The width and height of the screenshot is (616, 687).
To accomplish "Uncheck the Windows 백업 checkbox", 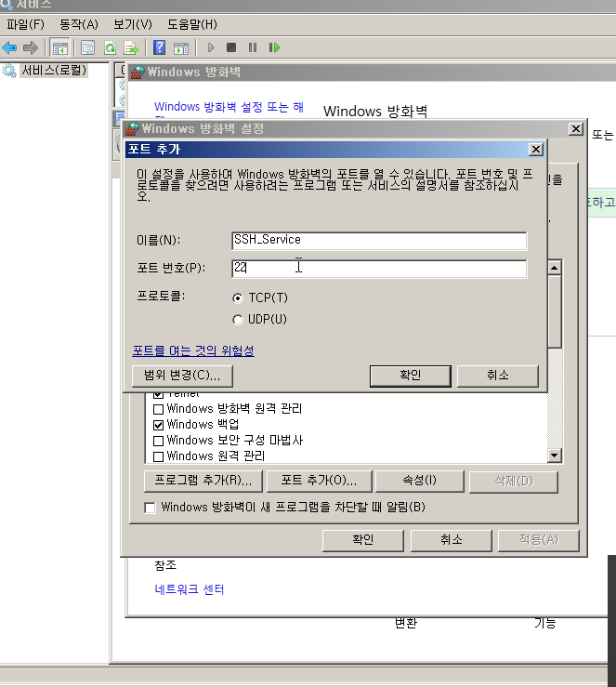I will click(159, 425).
